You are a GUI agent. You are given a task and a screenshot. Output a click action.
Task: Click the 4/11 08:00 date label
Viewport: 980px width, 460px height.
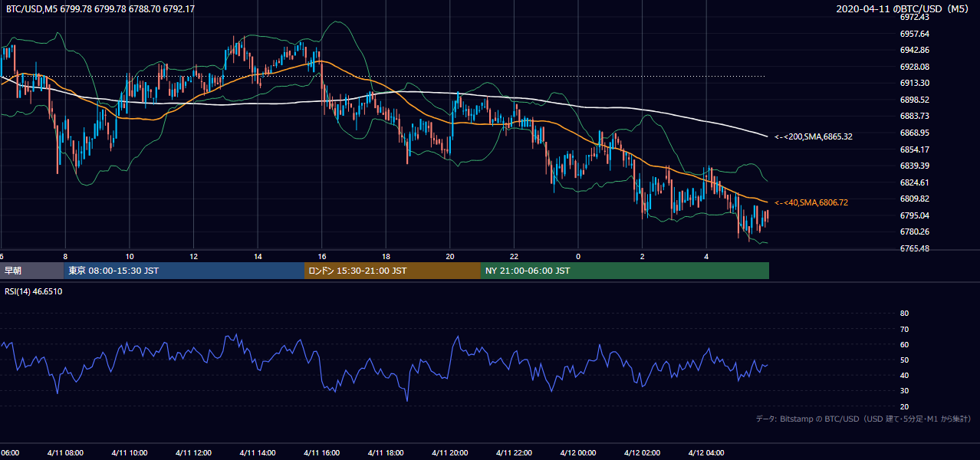click(64, 452)
